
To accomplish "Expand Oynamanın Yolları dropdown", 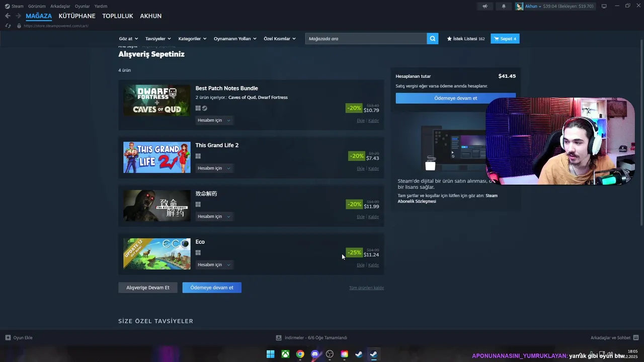I will click(x=235, y=39).
